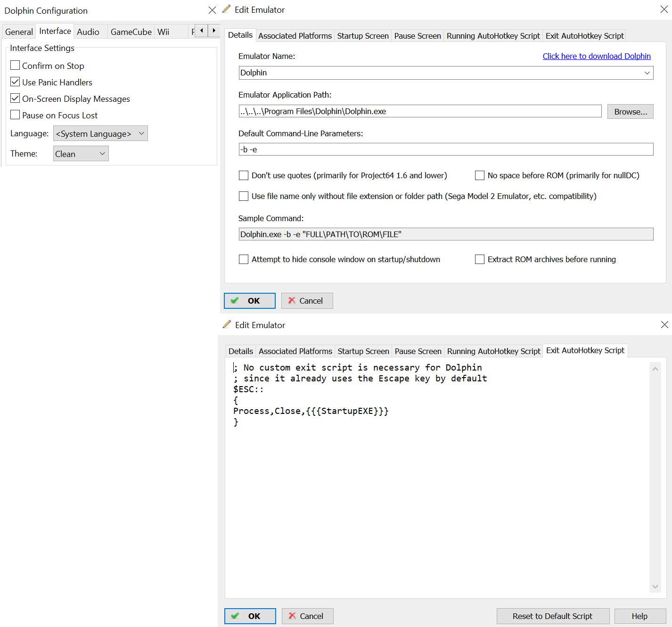672x627 pixels.
Task: Open Startup Screen tab in upper Edit Emulator
Action: (363, 36)
